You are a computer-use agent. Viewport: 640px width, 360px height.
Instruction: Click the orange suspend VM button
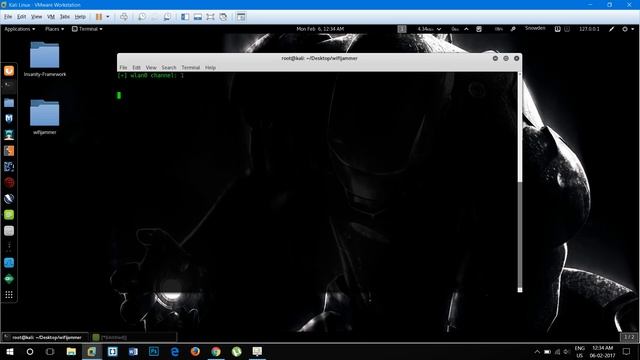pyautogui.click(x=99, y=17)
